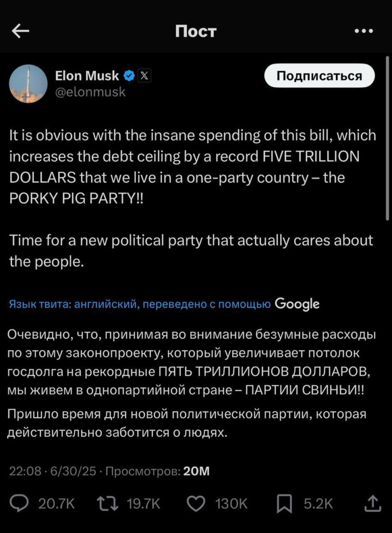392x533 pixels.
Task: Tap the reply speech bubble icon
Action: coord(20,503)
